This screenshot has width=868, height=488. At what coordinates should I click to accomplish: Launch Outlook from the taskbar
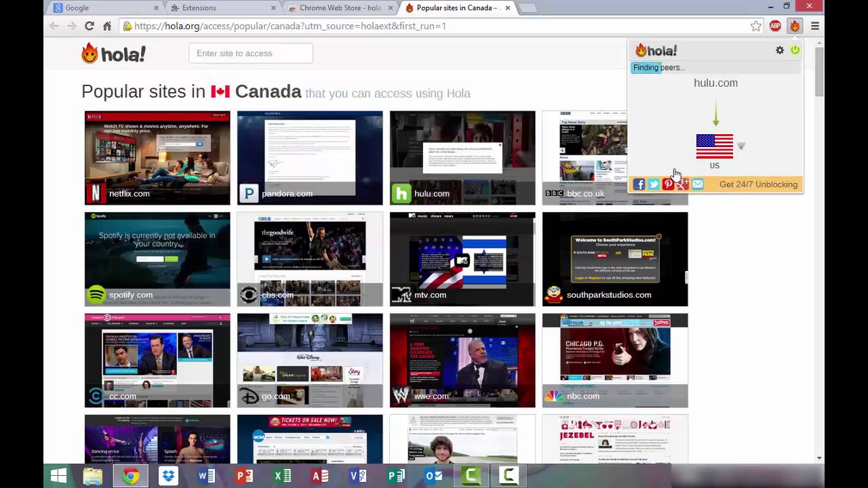pos(434,476)
